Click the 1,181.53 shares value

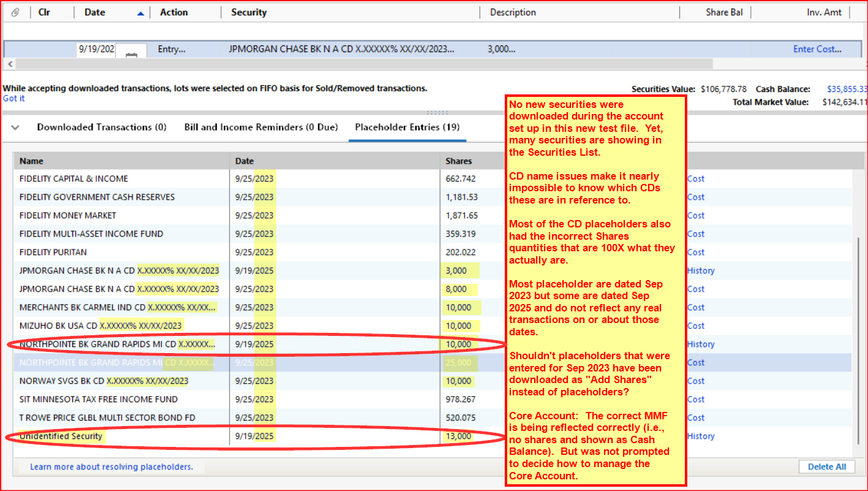point(462,197)
